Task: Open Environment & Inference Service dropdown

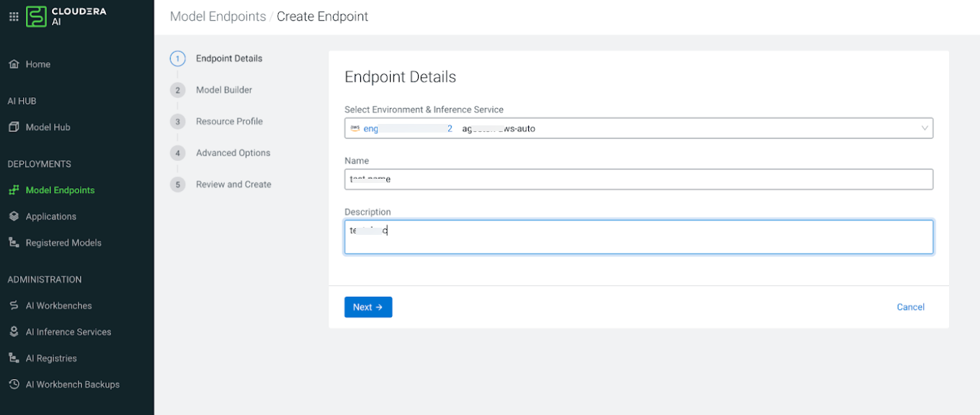Action: click(x=638, y=128)
